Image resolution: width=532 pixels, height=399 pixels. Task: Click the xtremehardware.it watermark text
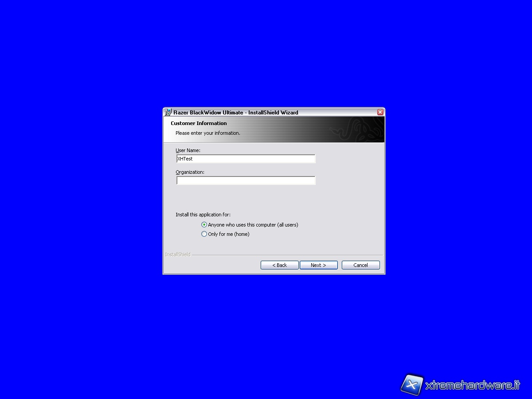(x=472, y=385)
